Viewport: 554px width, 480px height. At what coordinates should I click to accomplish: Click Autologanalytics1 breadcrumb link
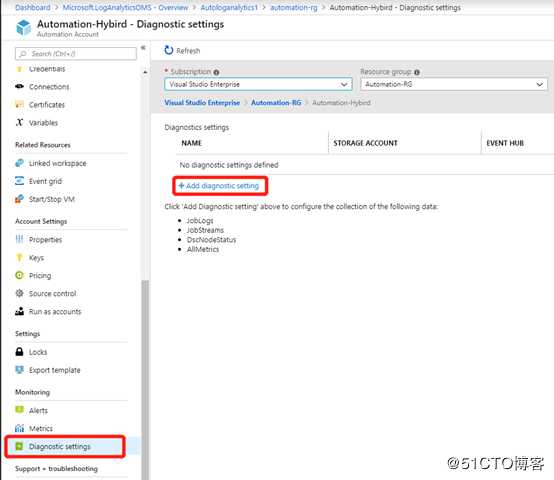[x=229, y=7]
